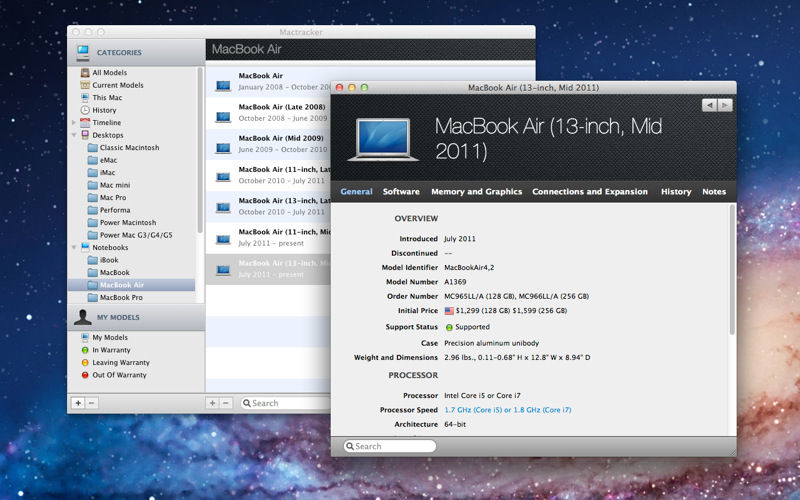Click the Notebooks category icon
This screenshot has width=800, height=500.
85,247
